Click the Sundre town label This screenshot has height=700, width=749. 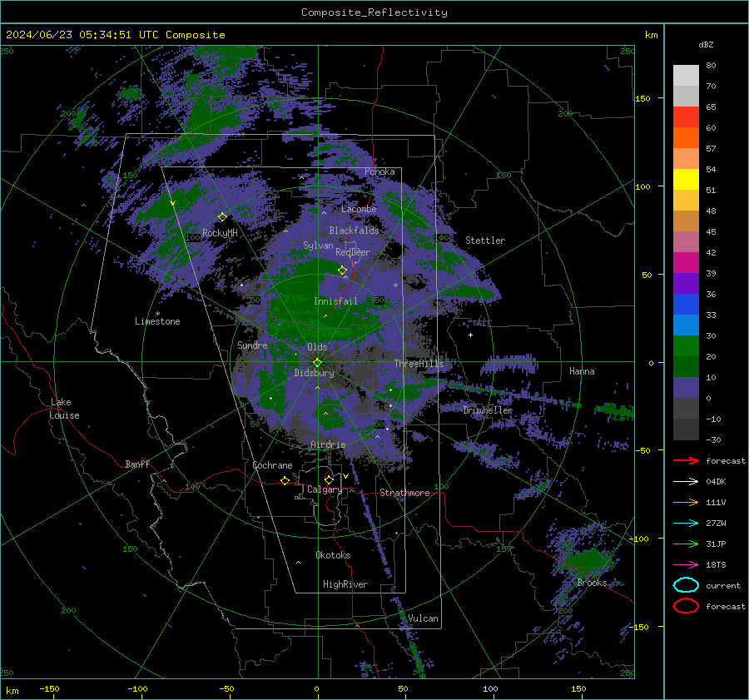pos(252,345)
